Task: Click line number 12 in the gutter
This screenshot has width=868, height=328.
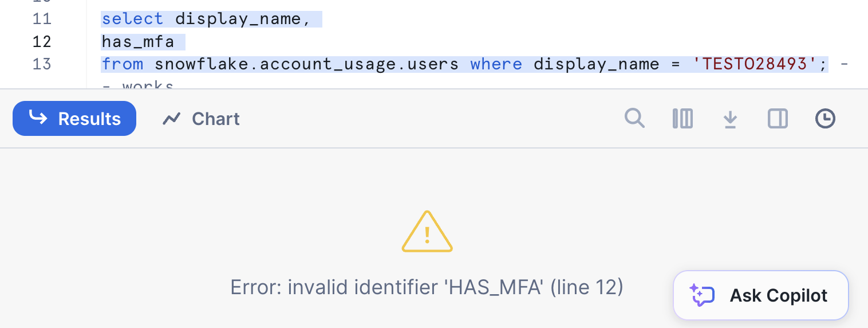Action: [x=42, y=41]
